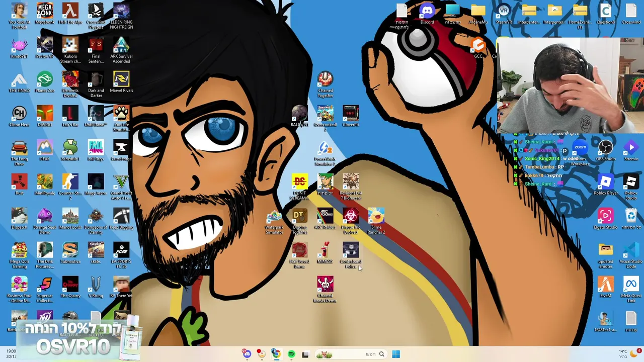The image size is (644, 362).
Task: Select the Schedule I icon
Action: [70, 151]
